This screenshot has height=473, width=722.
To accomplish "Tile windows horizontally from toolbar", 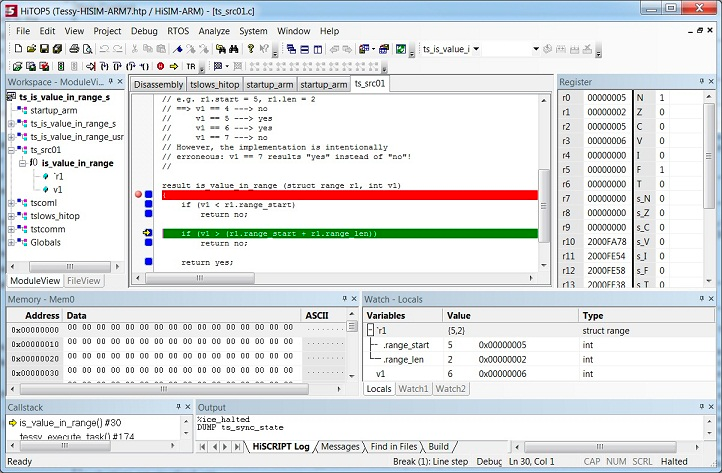I will [304, 49].
